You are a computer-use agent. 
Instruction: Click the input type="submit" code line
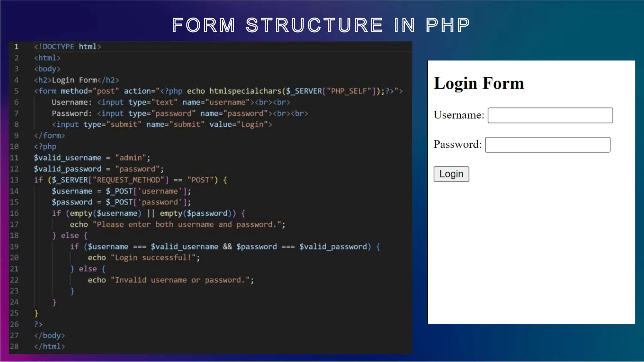(x=162, y=124)
